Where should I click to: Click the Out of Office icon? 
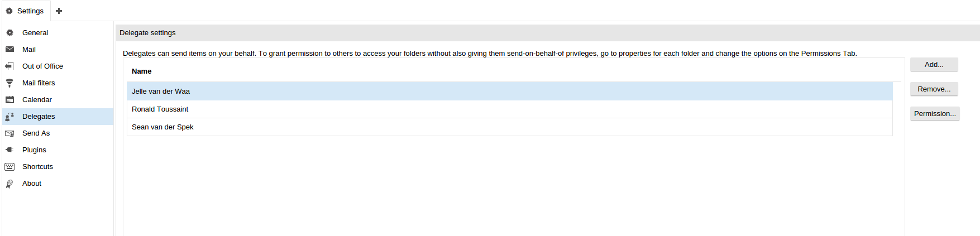pos(9,66)
